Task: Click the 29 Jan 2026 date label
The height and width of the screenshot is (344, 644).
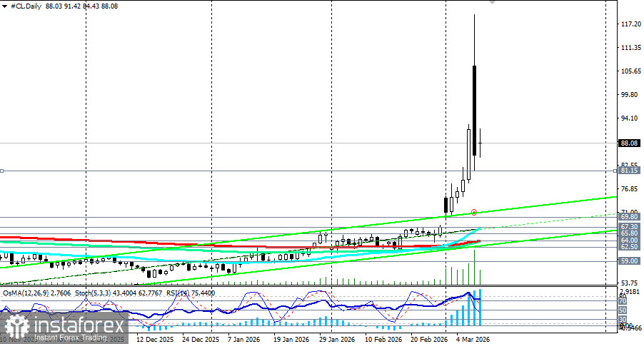Action: pos(337,340)
